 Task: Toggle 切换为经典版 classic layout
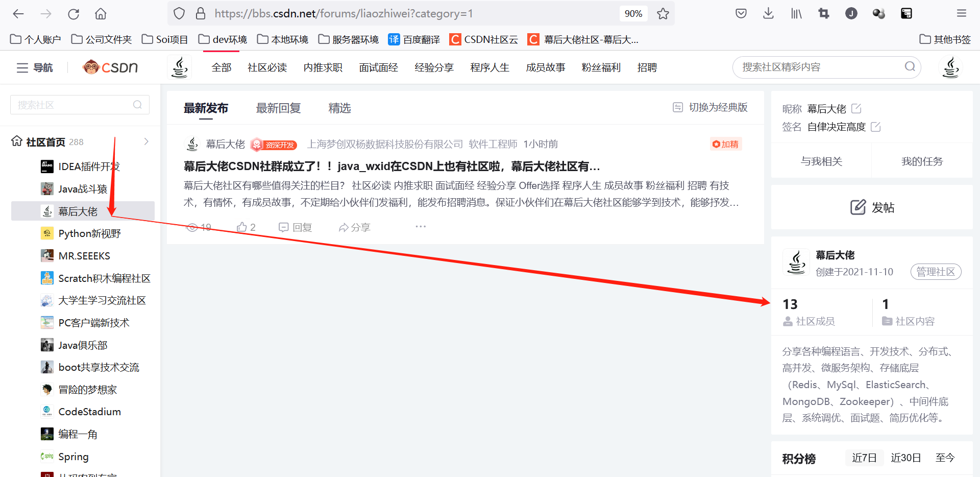point(709,107)
